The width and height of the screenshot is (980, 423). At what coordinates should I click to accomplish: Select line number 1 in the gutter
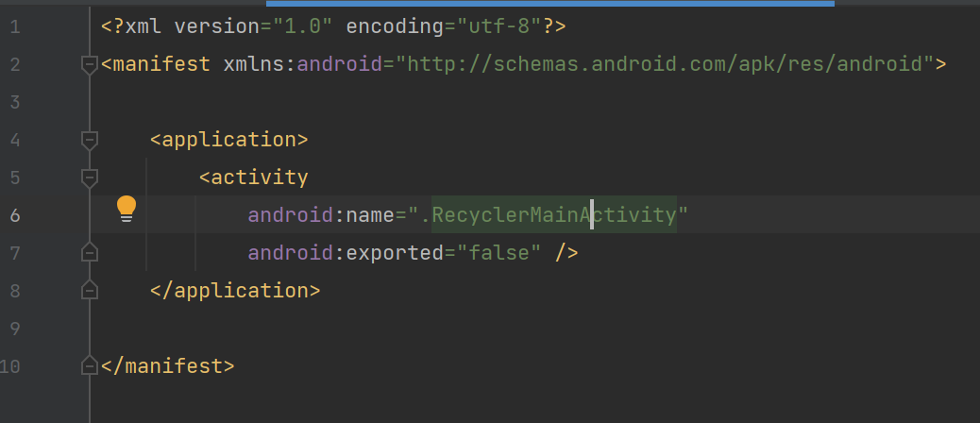coord(15,27)
